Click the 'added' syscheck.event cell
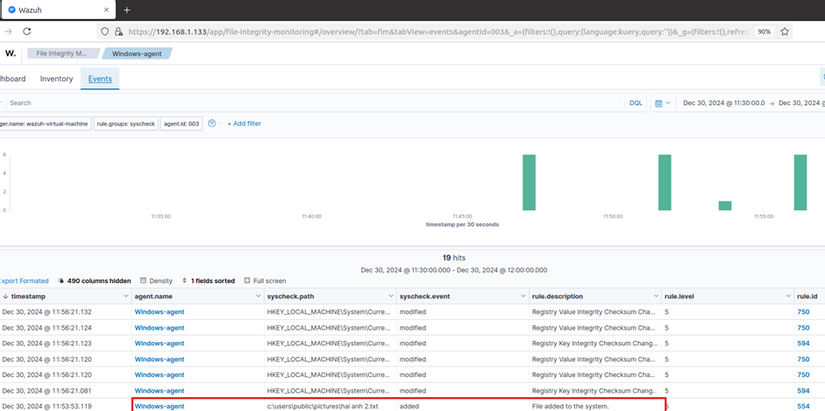The width and height of the screenshot is (825, 411). click(x=408, y=407)
